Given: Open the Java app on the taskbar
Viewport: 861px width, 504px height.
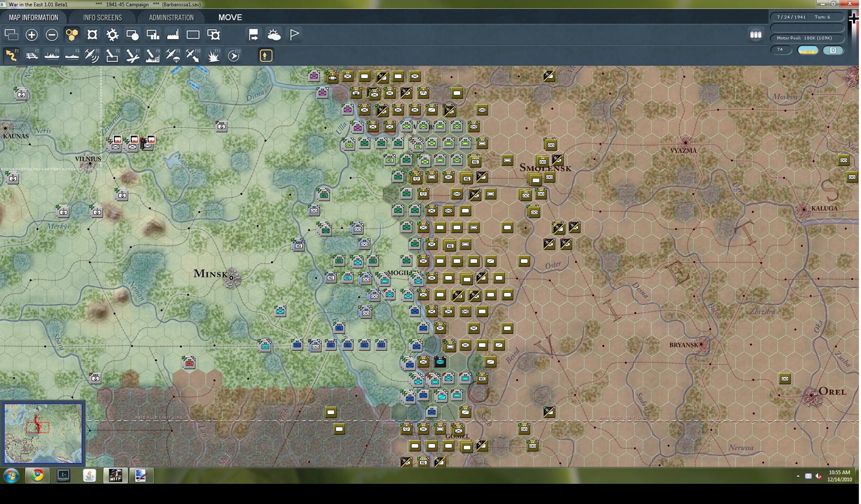Looking at the screenshot, I should [x=89, y=475].
